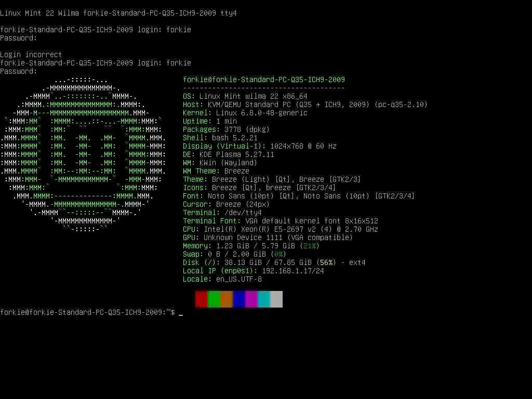
Task: Click the Linux Mint ASCII art logo
Action: 83,154
